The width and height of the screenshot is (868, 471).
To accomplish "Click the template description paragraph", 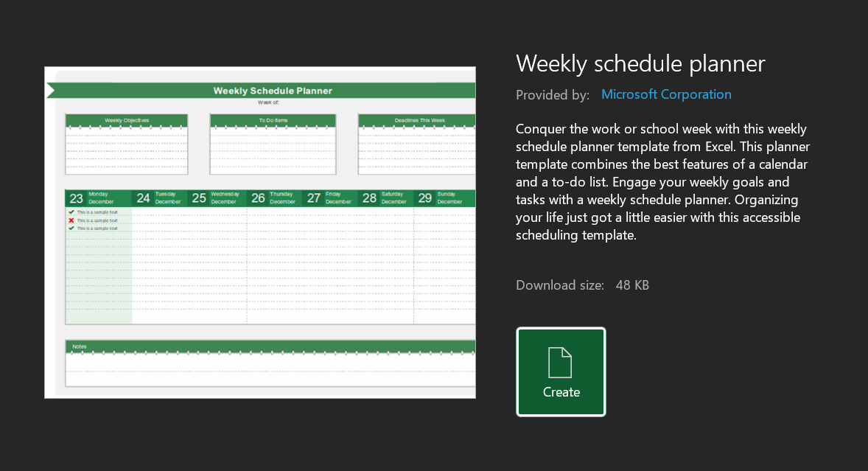I will click(662, 181).
